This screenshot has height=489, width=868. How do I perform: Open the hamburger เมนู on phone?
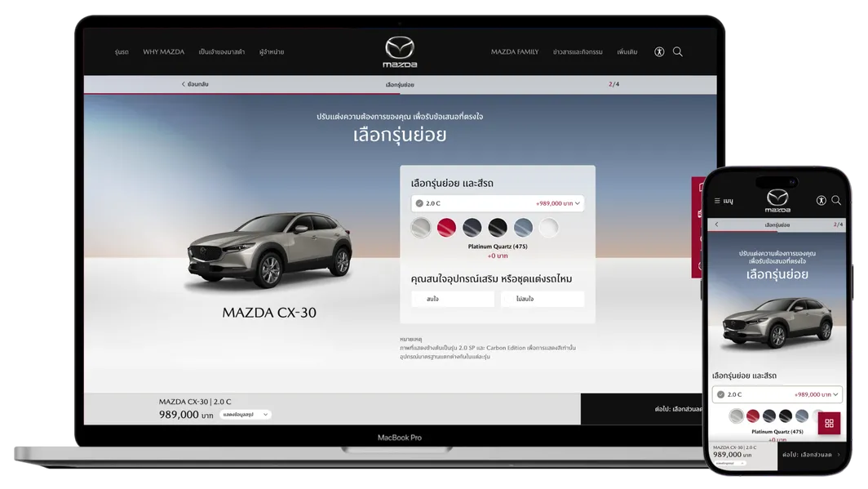[724, 201]
